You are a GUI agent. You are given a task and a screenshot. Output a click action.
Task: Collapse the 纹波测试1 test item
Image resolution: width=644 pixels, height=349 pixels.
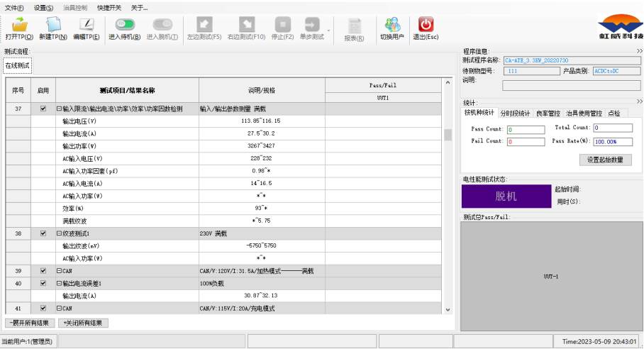[x=59, y=233]
